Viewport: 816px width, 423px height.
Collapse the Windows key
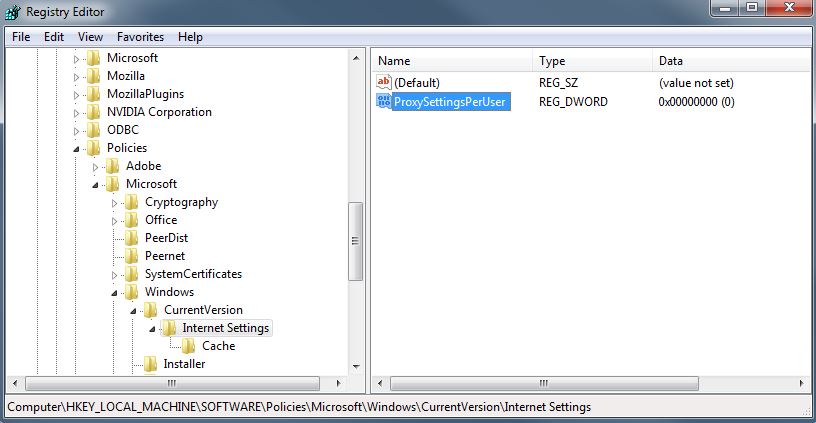(x=114, y=293)
